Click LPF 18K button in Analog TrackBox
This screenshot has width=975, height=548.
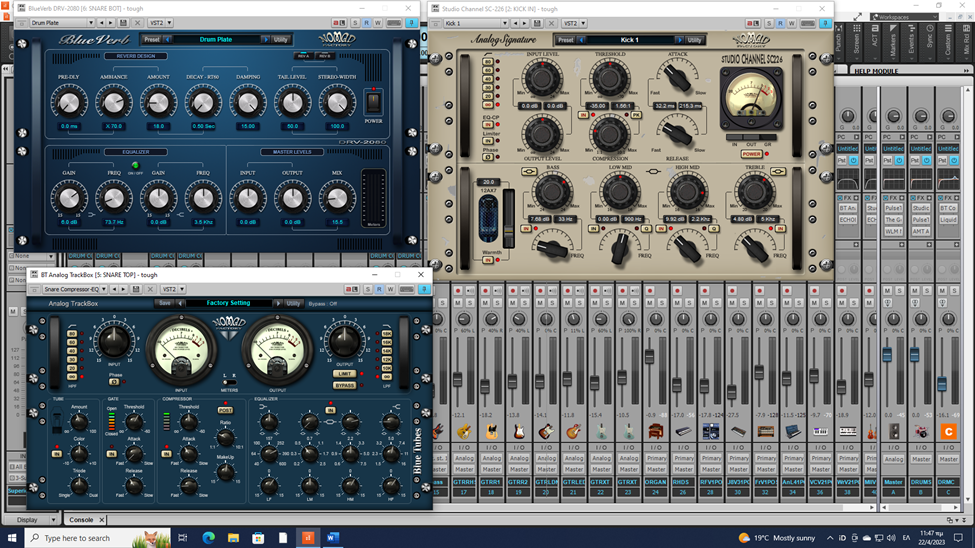386,334
